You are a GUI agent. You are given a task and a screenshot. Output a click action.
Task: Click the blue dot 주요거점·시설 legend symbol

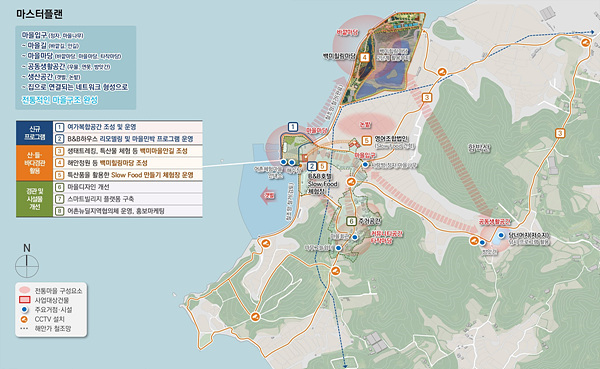(24, 310)
